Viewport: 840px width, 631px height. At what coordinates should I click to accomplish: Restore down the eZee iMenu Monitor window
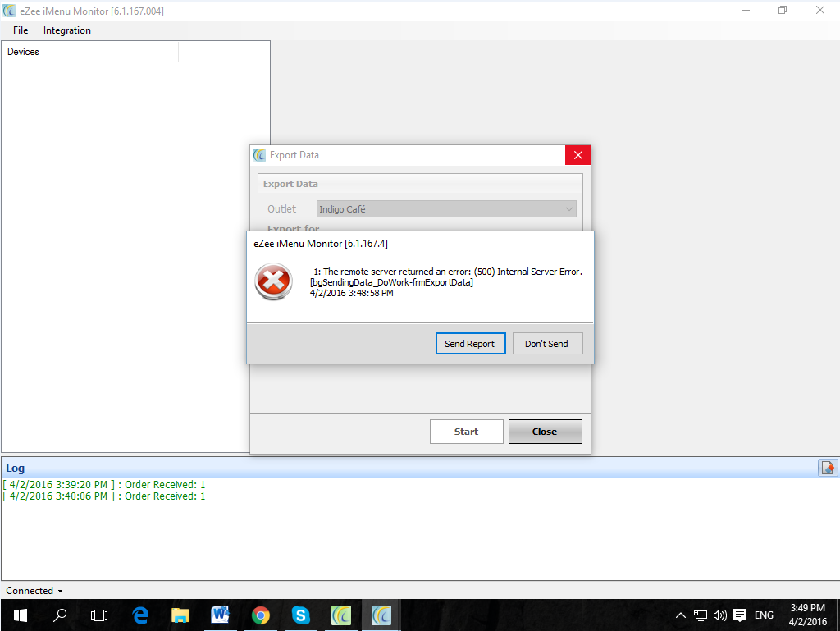point(783,10)
